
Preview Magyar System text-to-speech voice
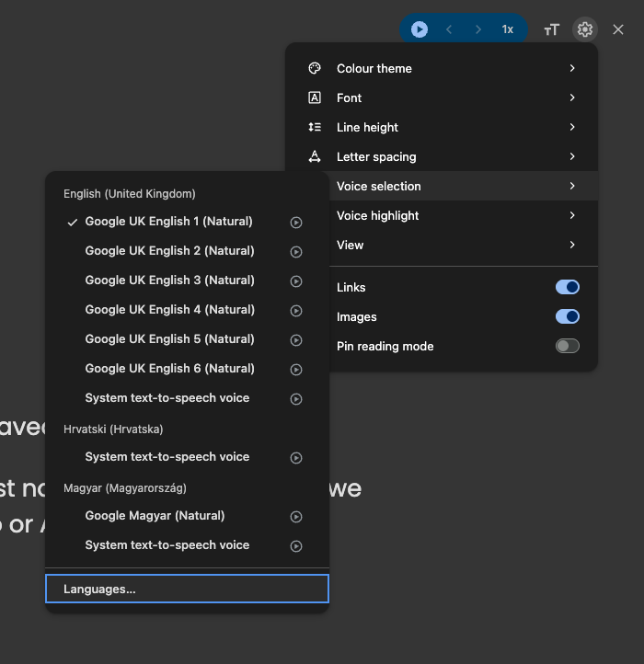296,546
